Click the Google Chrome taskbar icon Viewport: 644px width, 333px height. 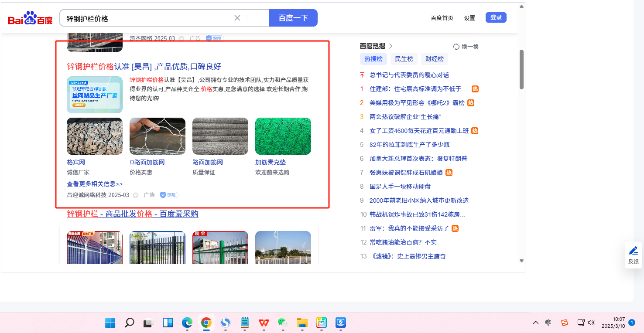coord(206,323)
